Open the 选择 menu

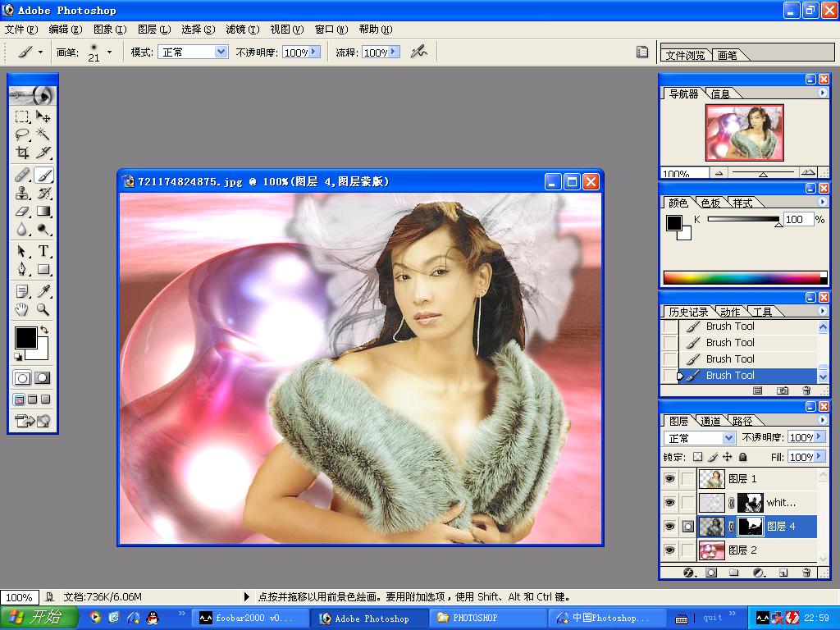pyautogui.click(x=199, y=30)
